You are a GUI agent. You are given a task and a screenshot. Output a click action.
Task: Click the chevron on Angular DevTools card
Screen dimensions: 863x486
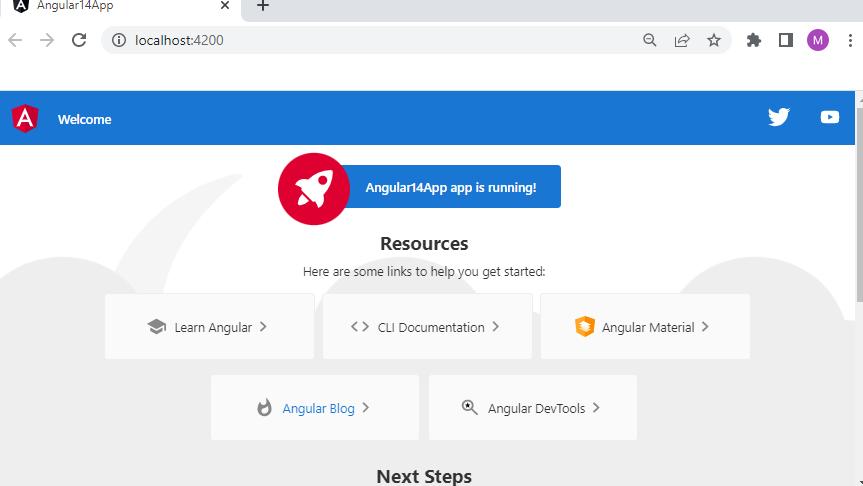pos(596,408)
